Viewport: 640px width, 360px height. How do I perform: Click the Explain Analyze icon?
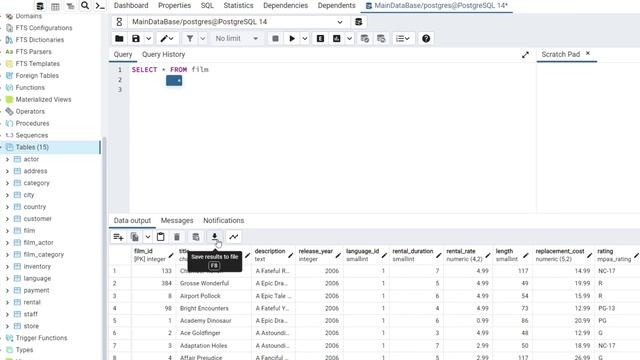tap(337, 38)
